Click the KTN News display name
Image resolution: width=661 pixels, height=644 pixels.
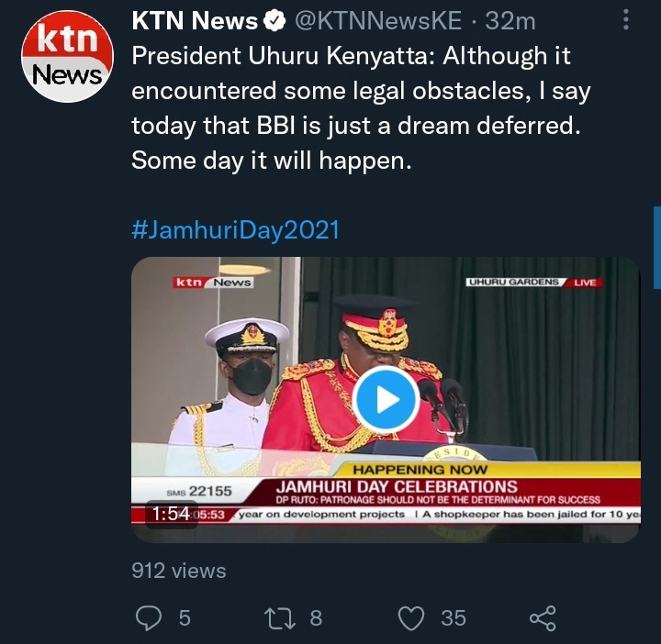(195, 20)
